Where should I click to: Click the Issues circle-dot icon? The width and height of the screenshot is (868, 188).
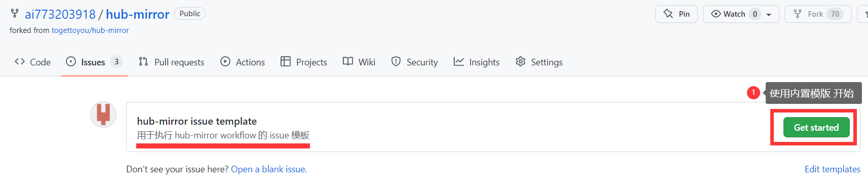71,61
